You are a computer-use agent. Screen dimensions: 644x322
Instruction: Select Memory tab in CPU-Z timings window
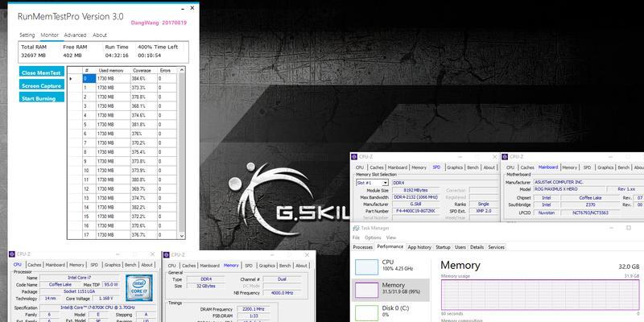pyautogui.click(x=231, y=266)
